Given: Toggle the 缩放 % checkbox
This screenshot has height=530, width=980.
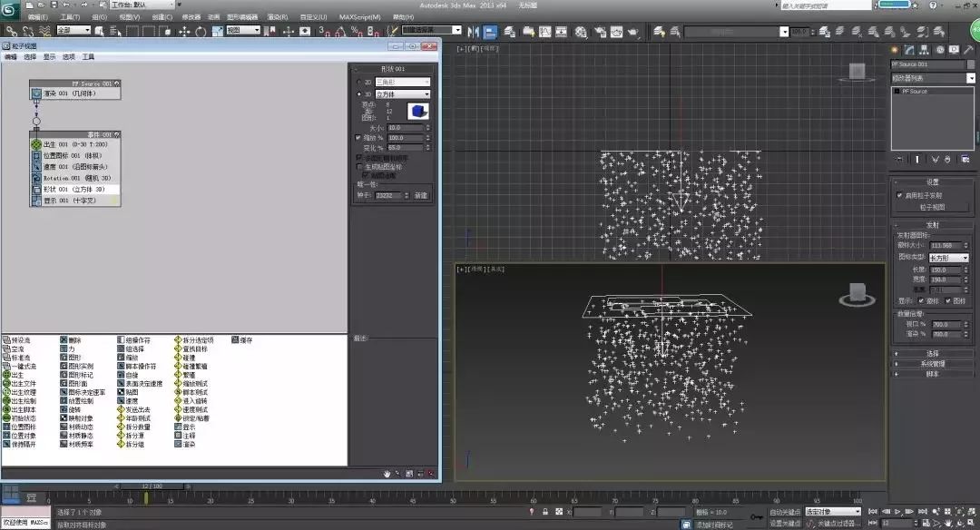Looking at the screenshot, I should coord(358,138).
